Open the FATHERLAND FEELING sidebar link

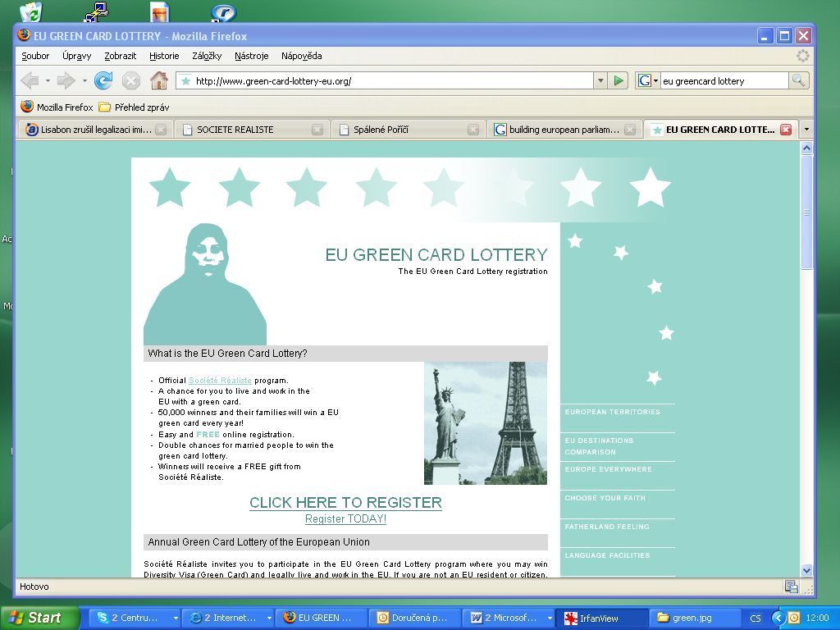click(607, 527)
